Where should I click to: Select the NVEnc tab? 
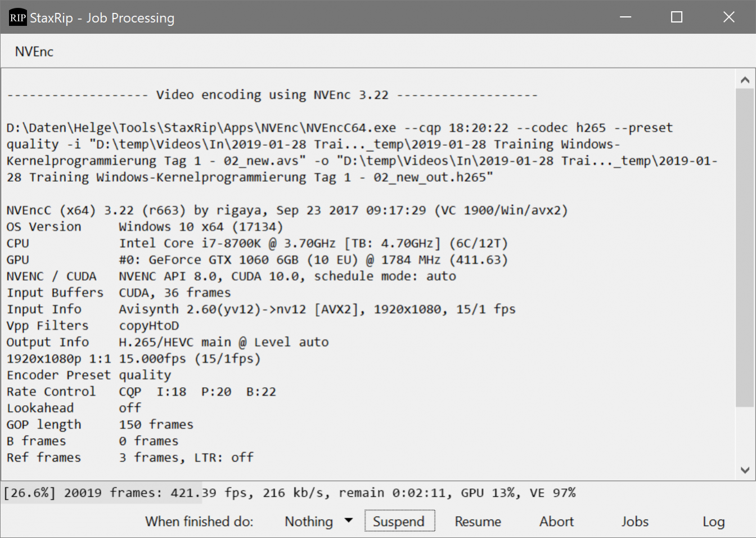tap(34, 51)
